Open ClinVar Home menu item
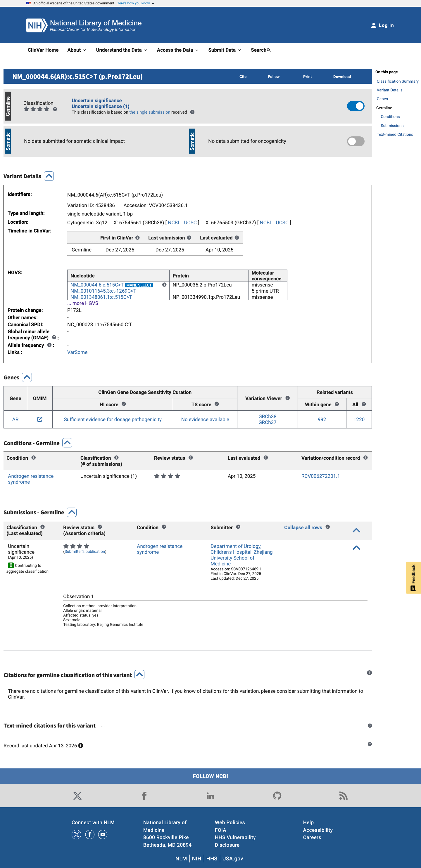421x868 pixels. [43, 50]
